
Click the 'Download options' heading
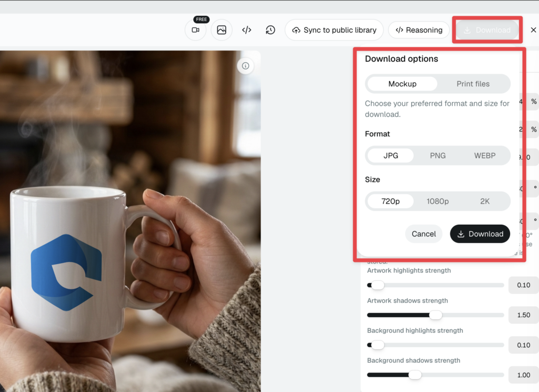pyautogui.click(x=402, y=59)
